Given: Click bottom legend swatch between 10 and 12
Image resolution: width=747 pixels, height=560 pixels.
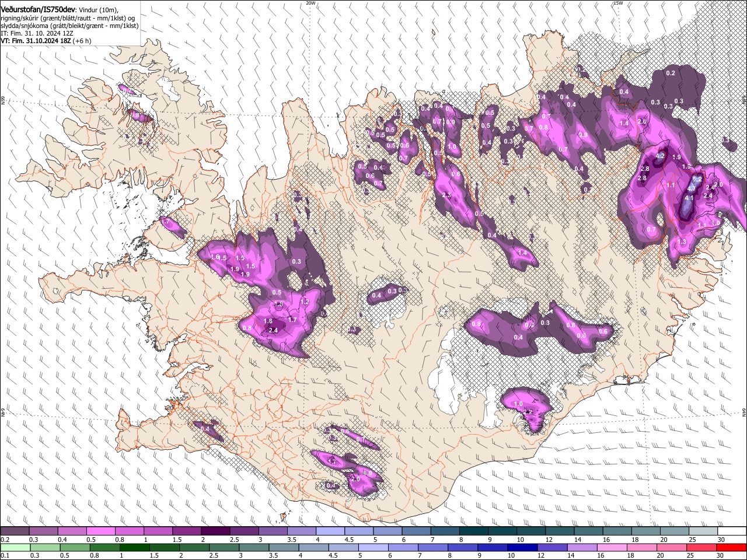Looking at the screenshot, I should 523,547.
